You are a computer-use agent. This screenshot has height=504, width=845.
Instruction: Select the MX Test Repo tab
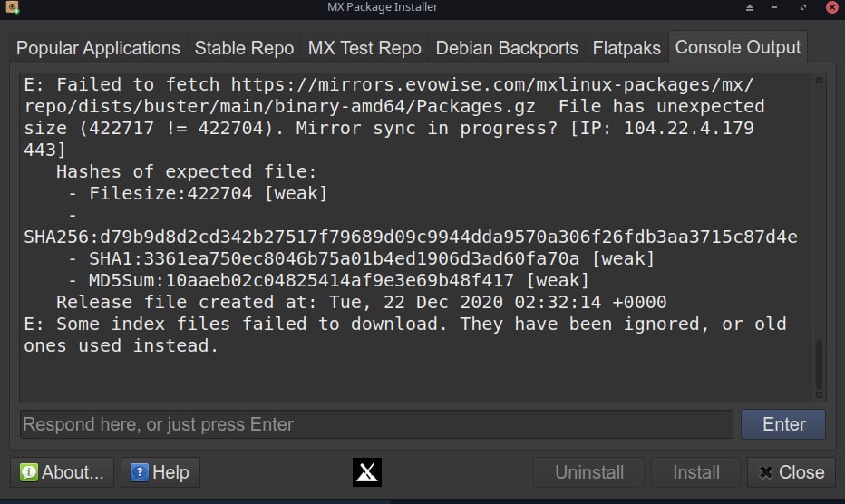click(364, 48)
